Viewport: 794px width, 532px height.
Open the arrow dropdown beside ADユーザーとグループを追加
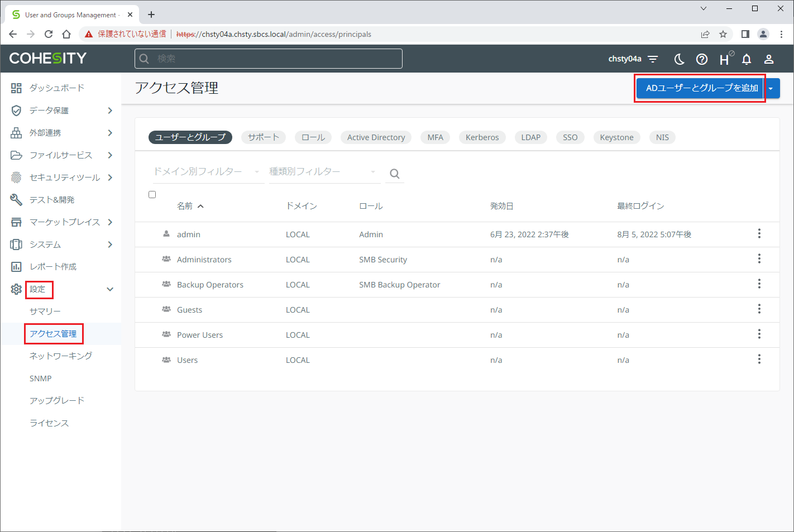[x=771, y=88]
